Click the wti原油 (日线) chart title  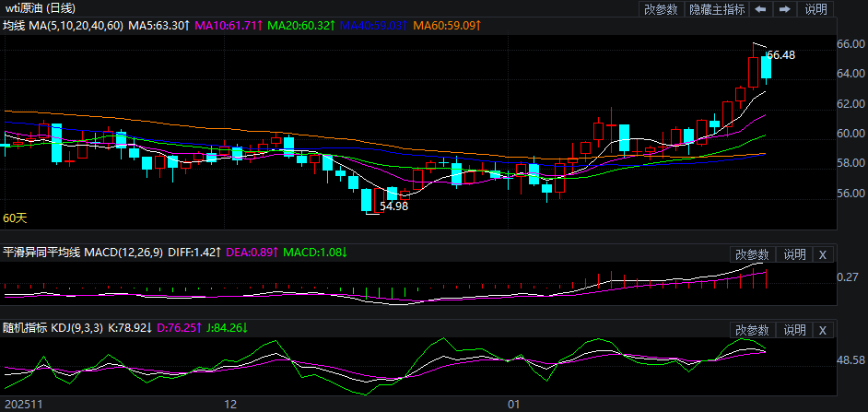tap(41, 8)
